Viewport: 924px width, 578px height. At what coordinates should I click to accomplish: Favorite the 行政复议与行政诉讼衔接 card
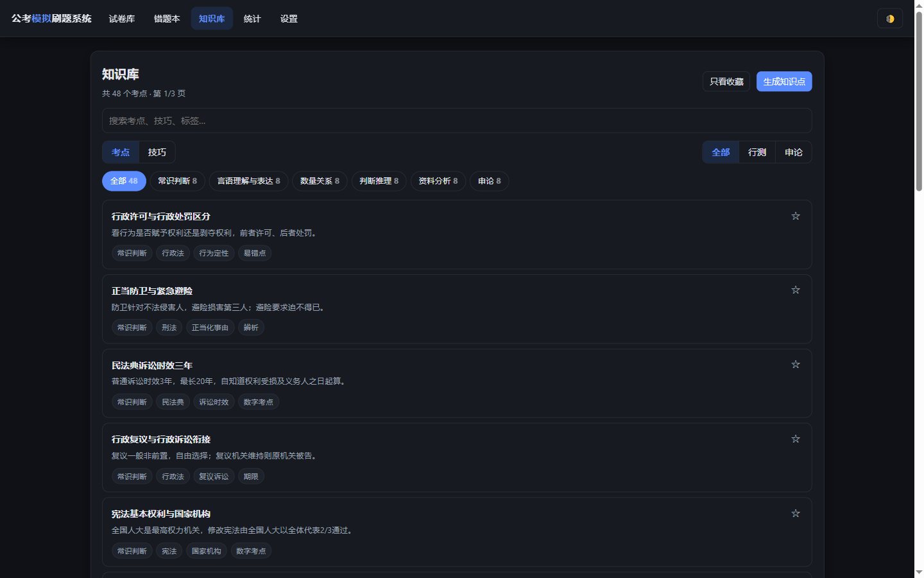point(795,439)
